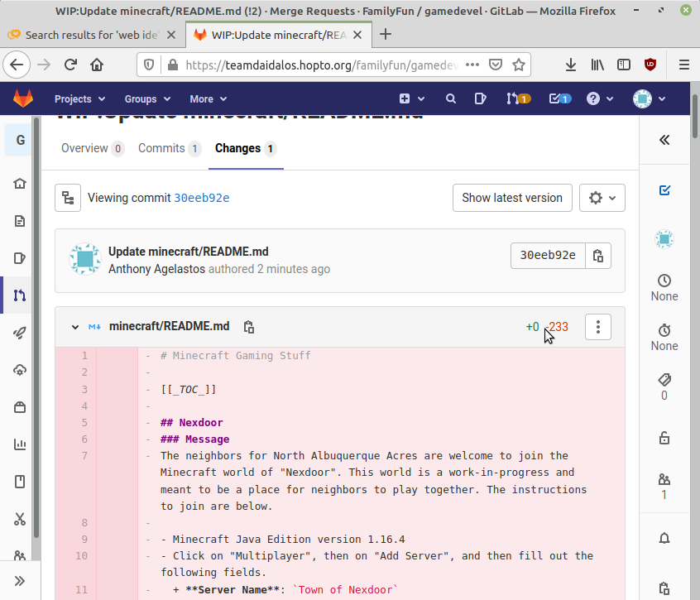Open the Analytics chart icon in left sidebar
Screen dimensions: 700x600
point(20,444)
